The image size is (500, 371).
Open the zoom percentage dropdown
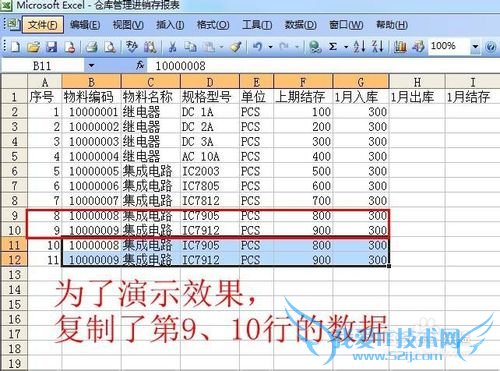pyautogui.click(x=475, y=47)
